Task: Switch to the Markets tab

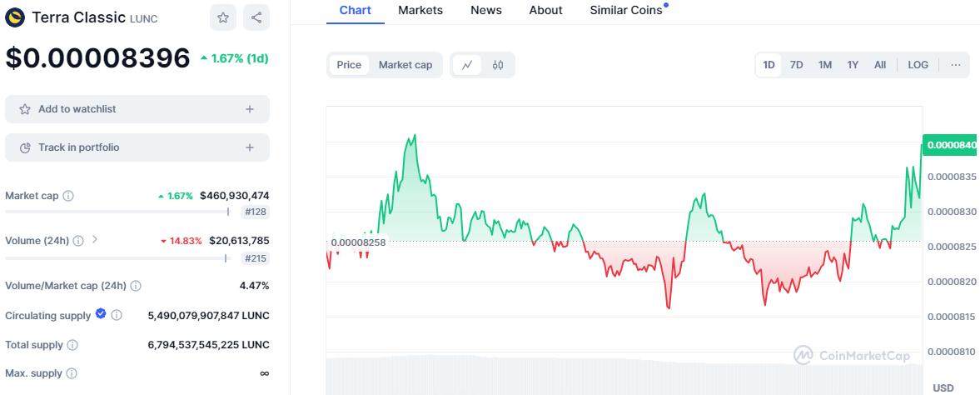Action: 420,10
